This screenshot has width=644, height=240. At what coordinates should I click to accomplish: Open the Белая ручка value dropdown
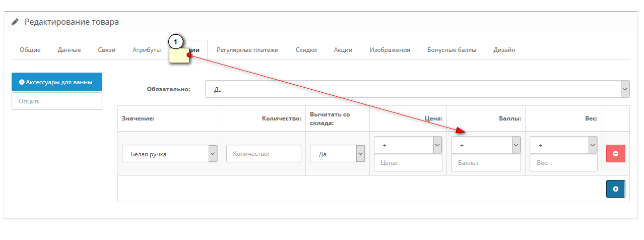(169, 154)
